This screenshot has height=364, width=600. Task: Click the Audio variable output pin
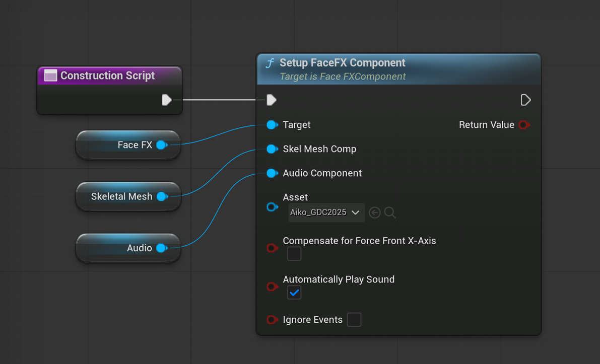pyautogui.click(x=162, y=248)
